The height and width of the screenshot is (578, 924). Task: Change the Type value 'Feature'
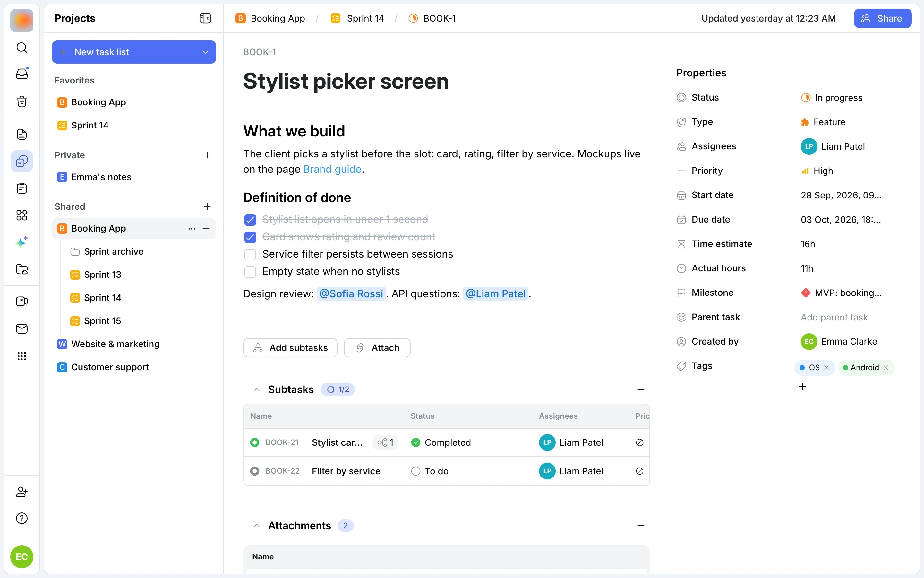point(823,122)
